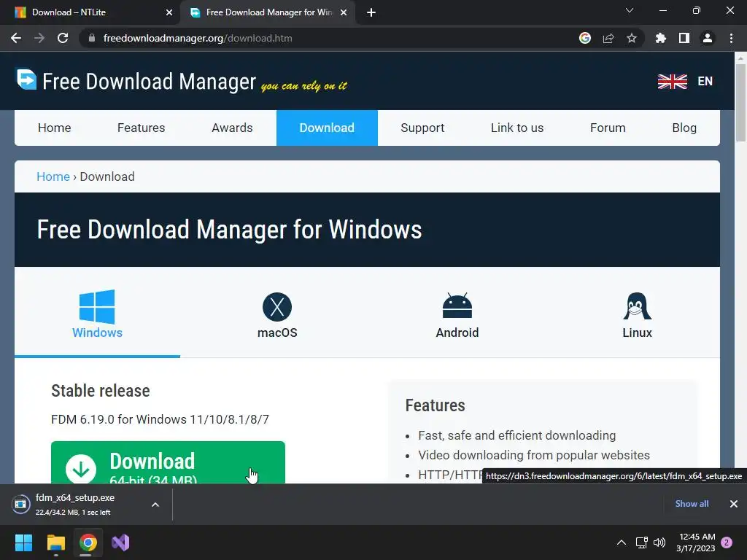
Task: Select the Android platform icon
Action: (x=457, y=306)
